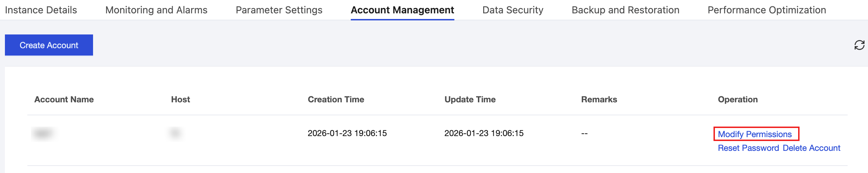Click the Host column header
Screen dimensions: 868x173
click(180, 100)
